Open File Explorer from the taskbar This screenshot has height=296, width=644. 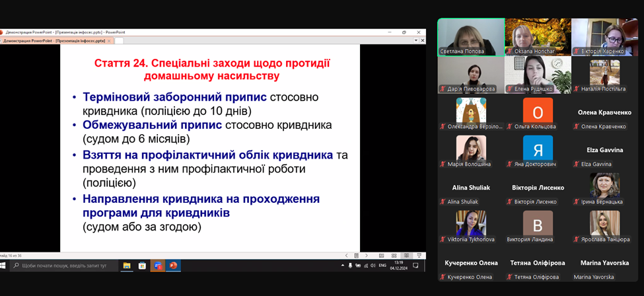pyautogui.click(x=125, y=266)
